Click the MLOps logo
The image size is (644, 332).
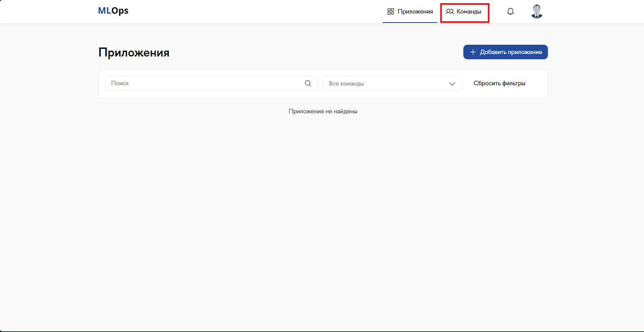click(113, 11)
